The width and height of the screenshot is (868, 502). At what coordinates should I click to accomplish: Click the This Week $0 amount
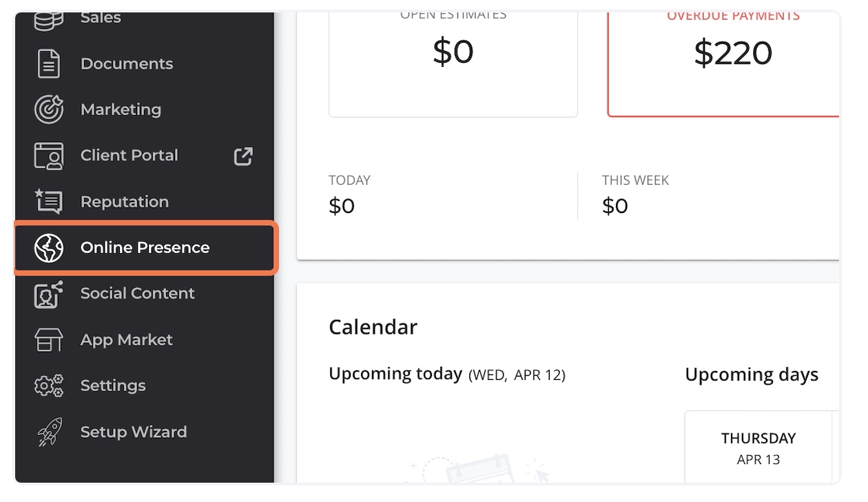click(615, 206)
